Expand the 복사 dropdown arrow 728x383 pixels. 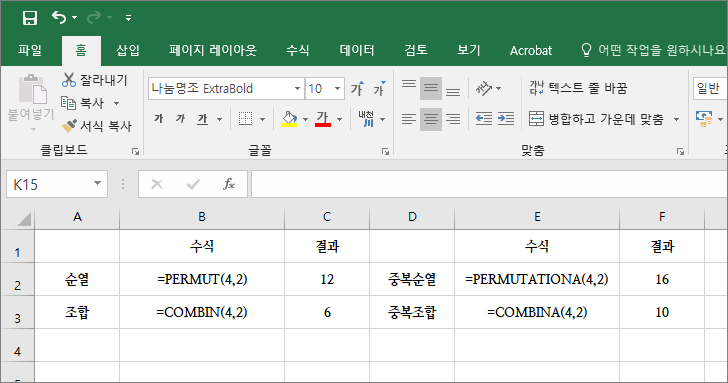[117, 103]
